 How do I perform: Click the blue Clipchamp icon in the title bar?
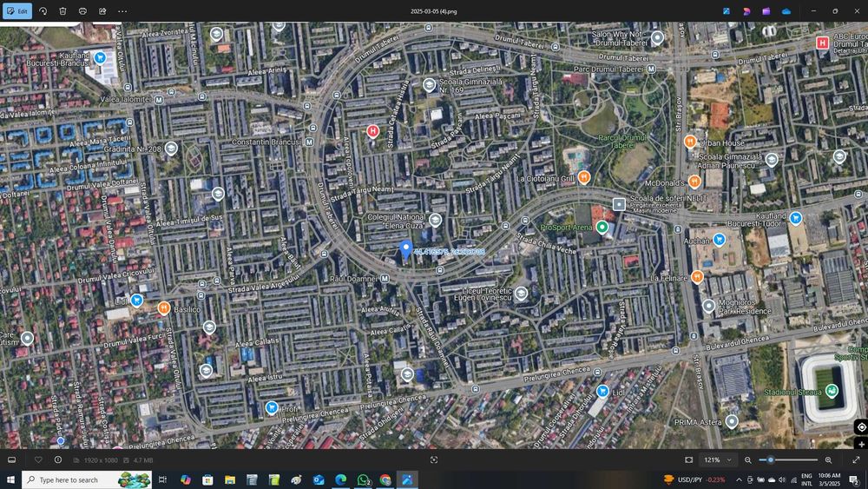[727, 11]
